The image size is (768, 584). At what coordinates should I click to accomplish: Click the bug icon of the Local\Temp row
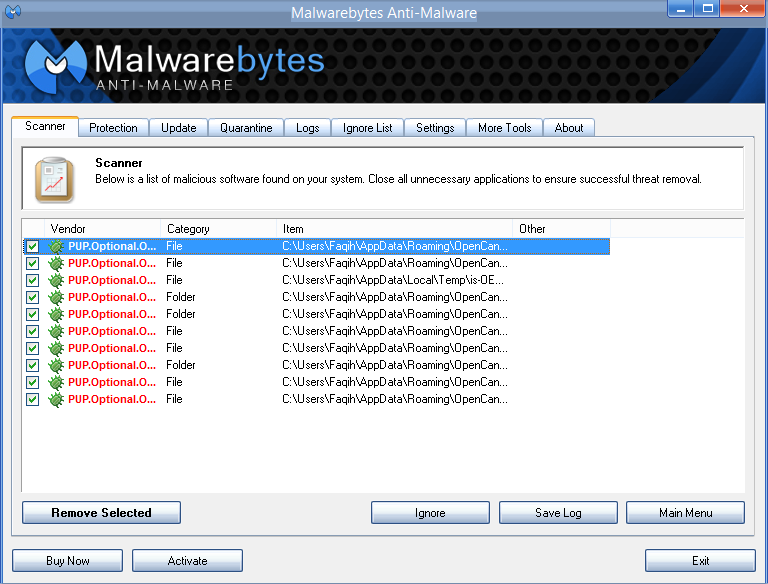(x=56, y=280)
